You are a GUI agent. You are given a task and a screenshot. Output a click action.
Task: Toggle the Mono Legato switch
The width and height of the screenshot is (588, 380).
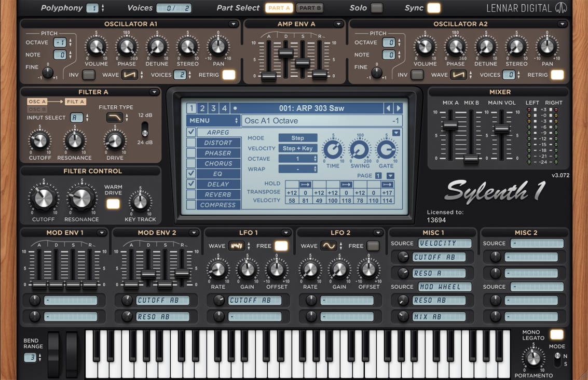[556, 334]
